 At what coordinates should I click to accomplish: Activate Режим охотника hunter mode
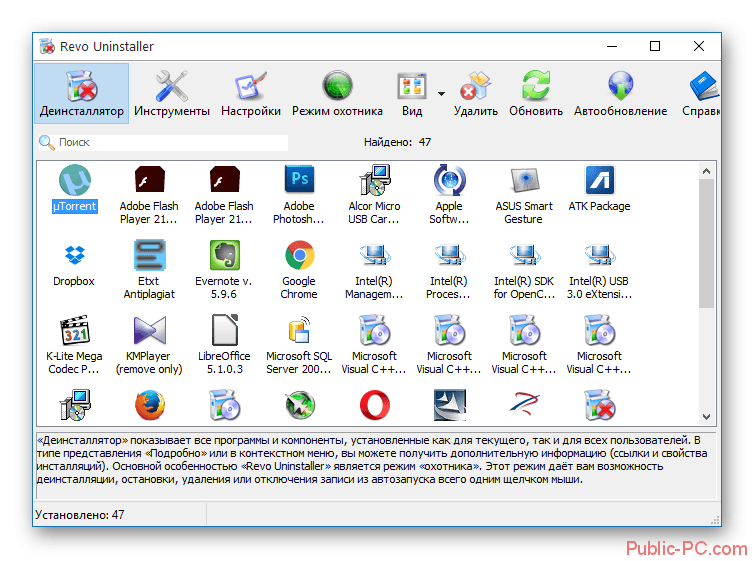point(337,94)
